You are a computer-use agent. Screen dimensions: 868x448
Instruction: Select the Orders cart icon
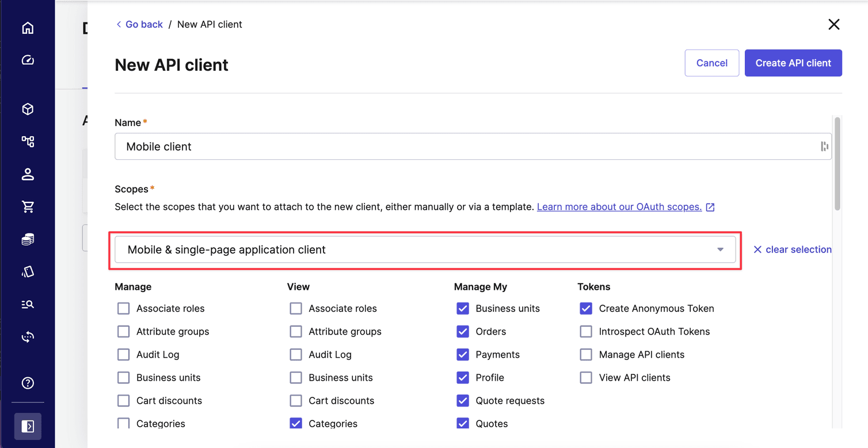click(28, 207)
